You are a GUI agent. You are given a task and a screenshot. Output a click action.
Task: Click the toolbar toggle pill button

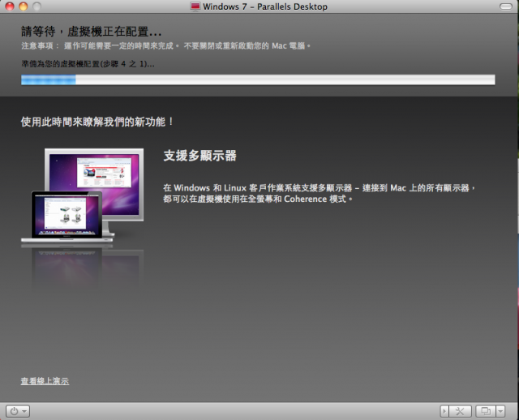(x=505, y=6)
